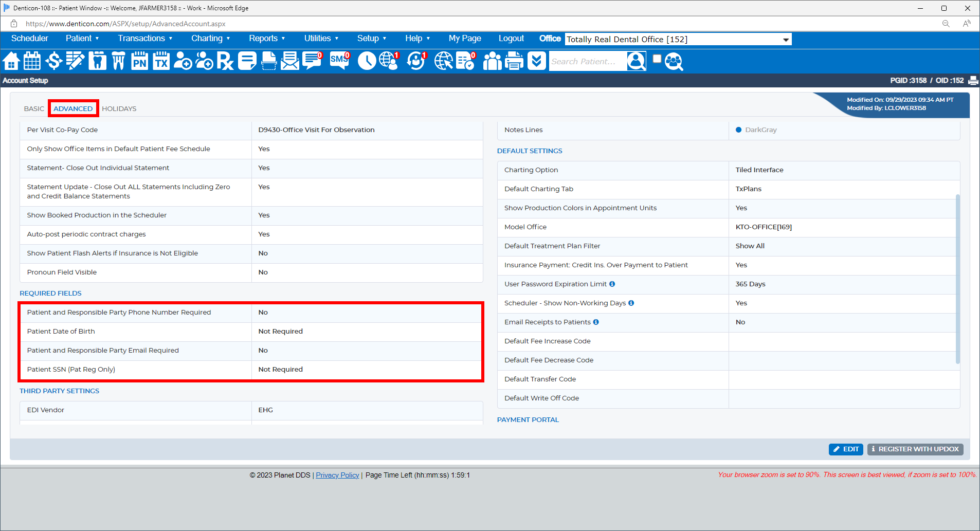Open the Privacy Policy link

pyautogui.click(x=337, y=475)
